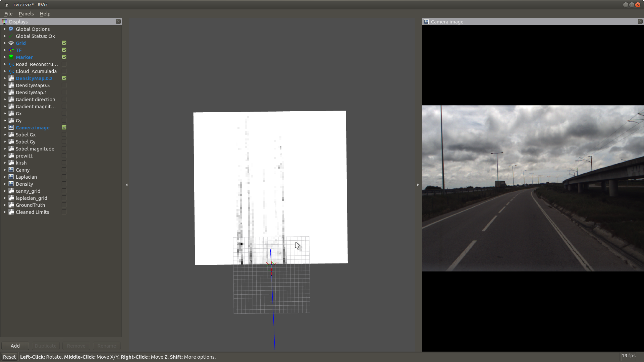Click the green Marker display icon
This screenshot has width=644, height=362.
(x=11, y=57)
